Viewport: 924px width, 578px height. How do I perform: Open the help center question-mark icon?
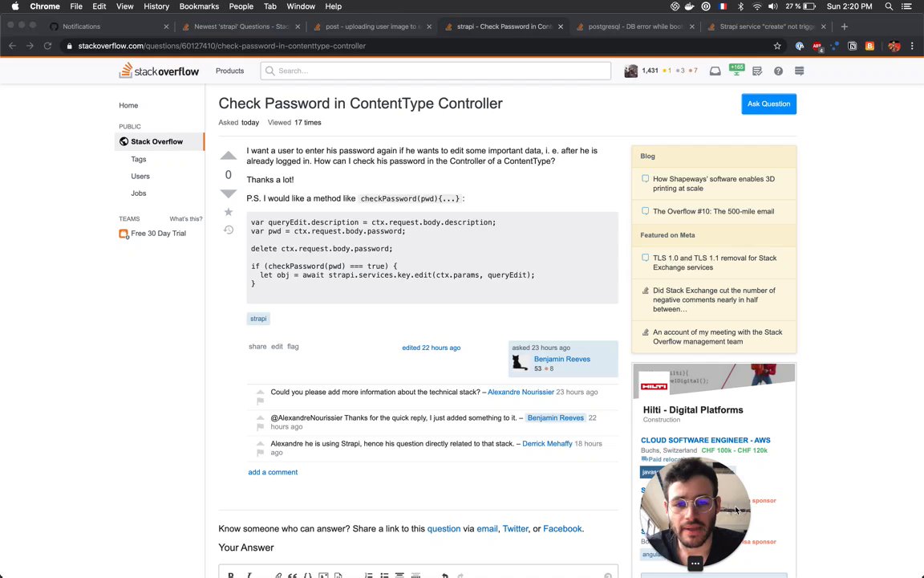tap(778, 71)
